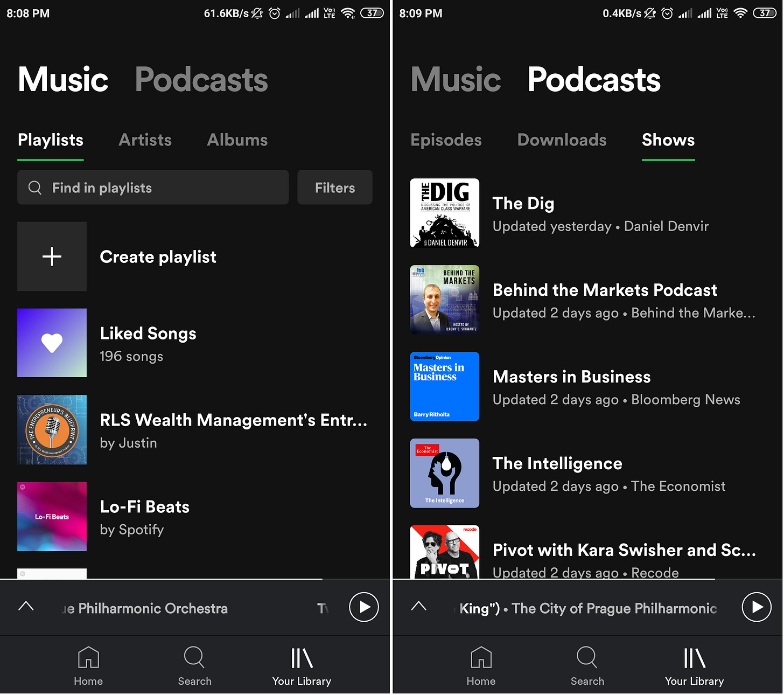
Task: Open Pivot with Kara Swisher show title
Action: pyautogui.click(x=624, y=550)
